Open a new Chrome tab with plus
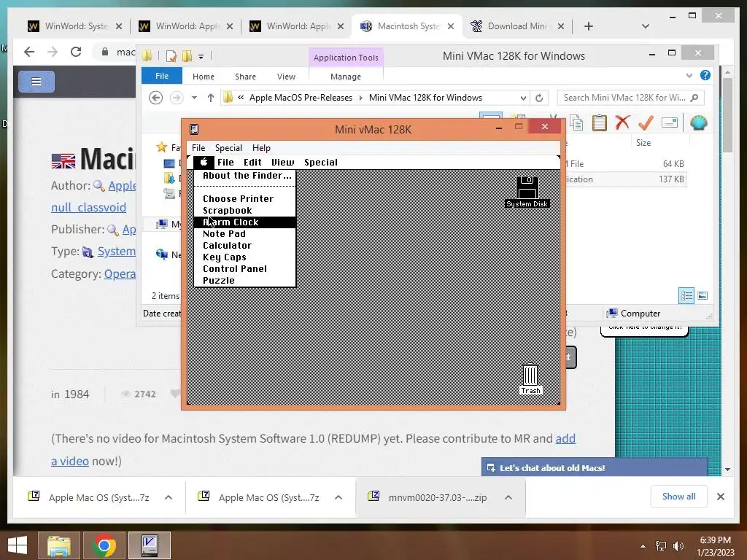The width and height of the screenshot is (747, 560). click(589, 26)
